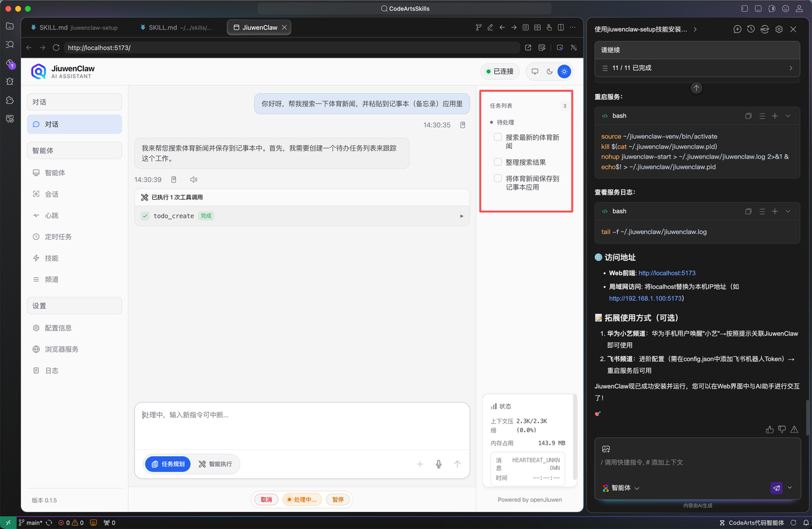
Task: Send message with purple paper plane button
Action: click(776, 488)
